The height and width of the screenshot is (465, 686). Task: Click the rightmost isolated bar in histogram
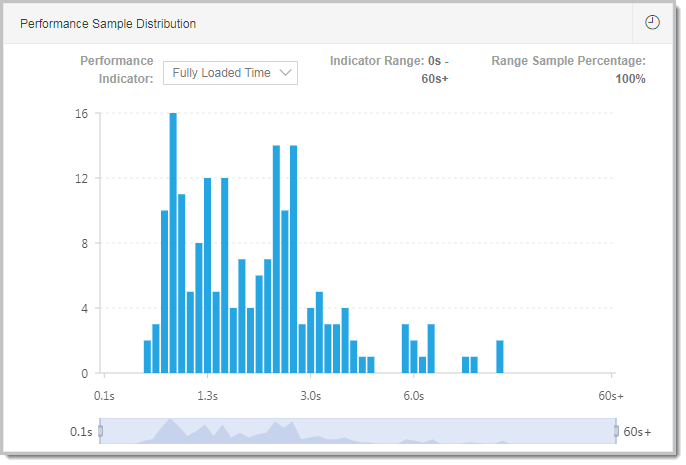[x=499, y=357]
